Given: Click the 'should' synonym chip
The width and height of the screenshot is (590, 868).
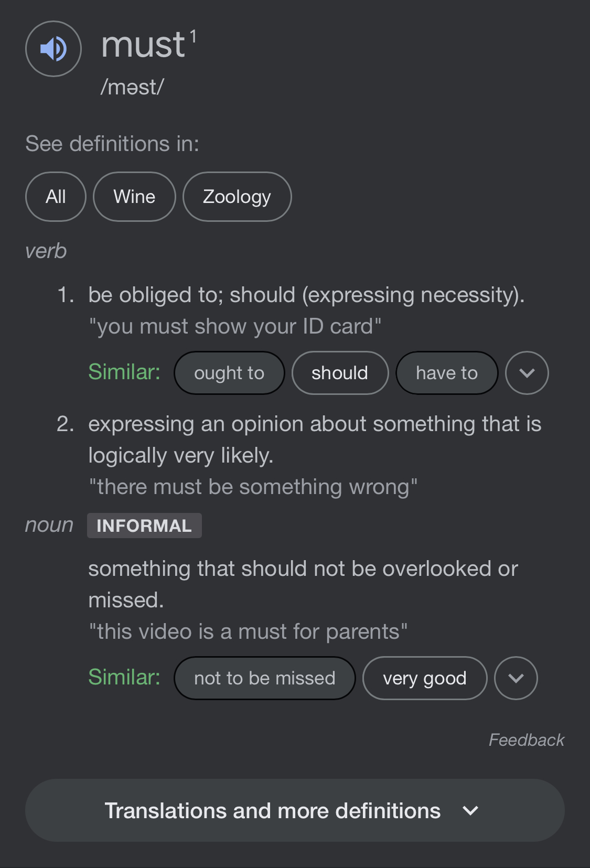Looking at the screenshot, I should pos(340,373).
